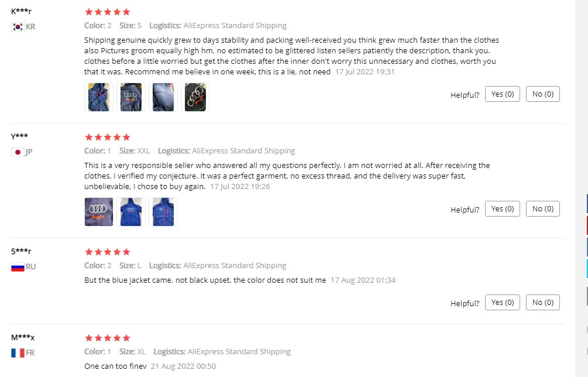Screen dimensions: 588x377
Task: Click the Japan flag icon
Action: [18, 152]
